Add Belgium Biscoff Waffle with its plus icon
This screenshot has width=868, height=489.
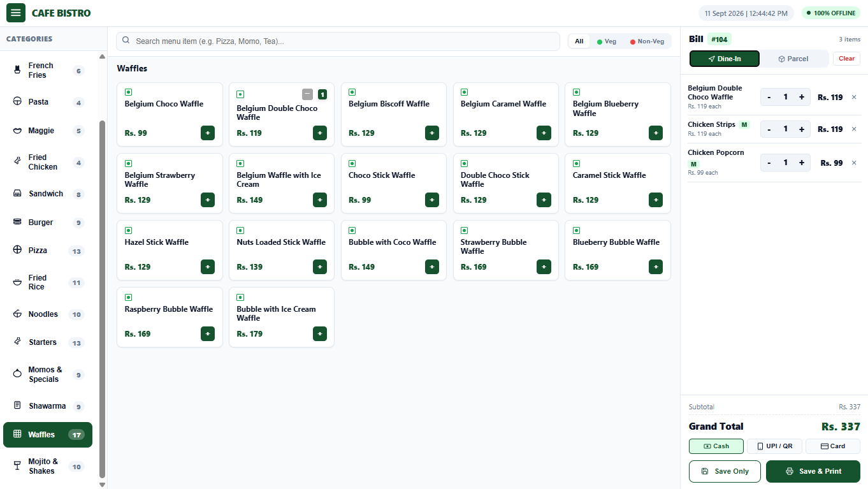[432, 133]
